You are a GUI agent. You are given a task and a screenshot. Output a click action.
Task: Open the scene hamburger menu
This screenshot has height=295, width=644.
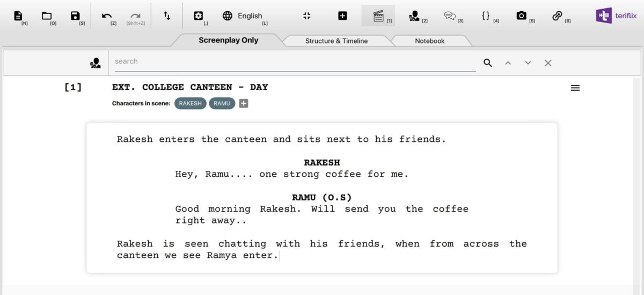(575, 88)
